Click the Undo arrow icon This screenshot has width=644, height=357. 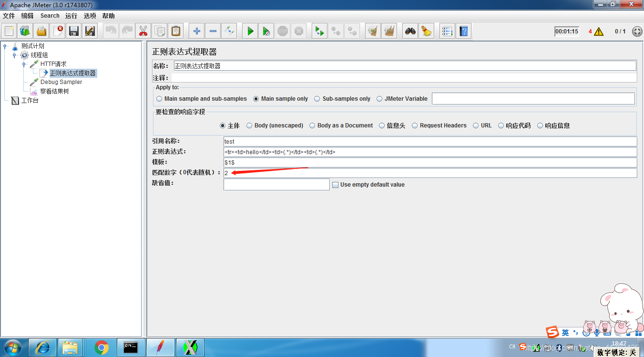tap(111, 31)
